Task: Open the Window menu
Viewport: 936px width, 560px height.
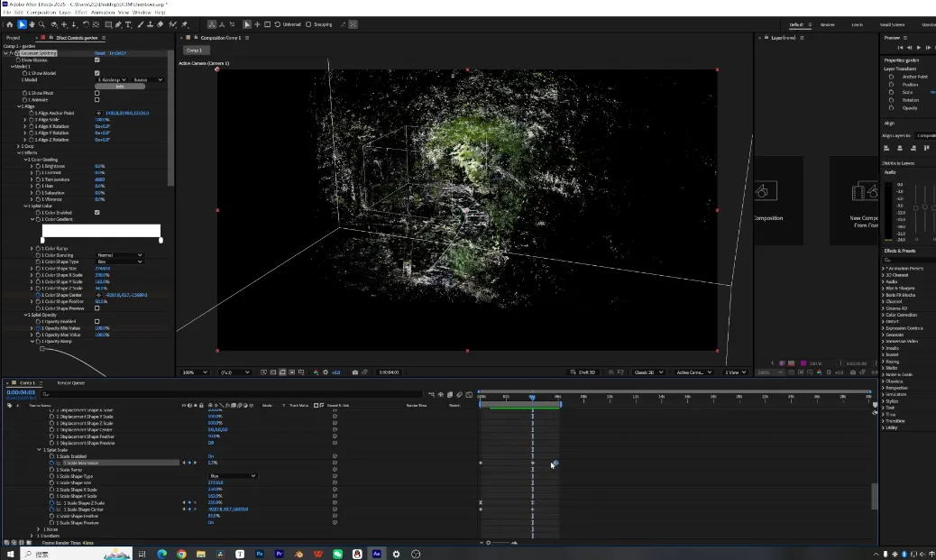Action: 142,12
